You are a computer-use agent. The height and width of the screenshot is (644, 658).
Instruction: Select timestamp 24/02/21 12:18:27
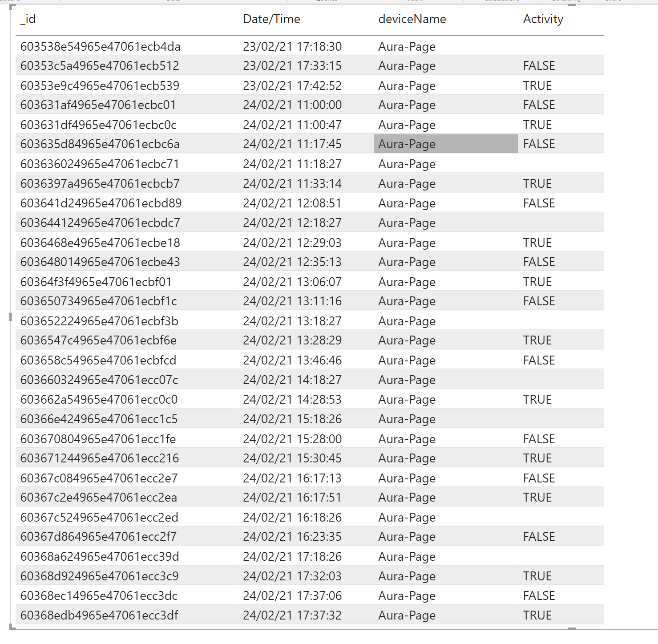pyautogui.click(x=292, y=223)
